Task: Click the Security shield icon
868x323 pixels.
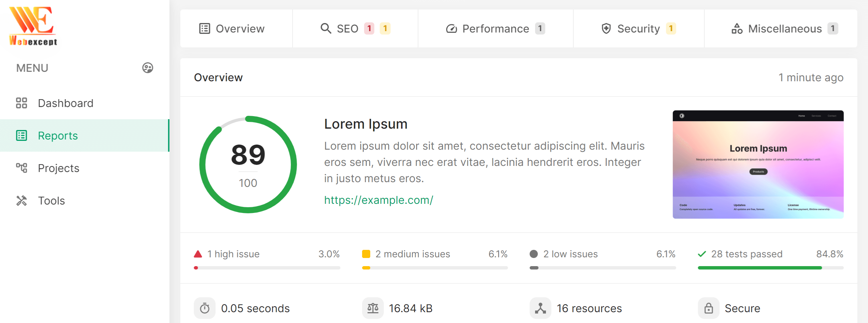Action: [606, 28]
